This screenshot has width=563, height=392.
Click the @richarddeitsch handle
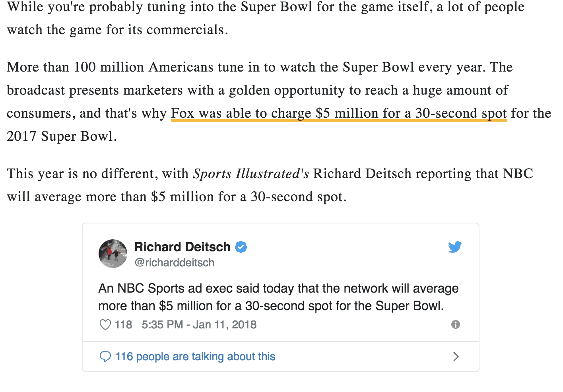tap(175, 263)
